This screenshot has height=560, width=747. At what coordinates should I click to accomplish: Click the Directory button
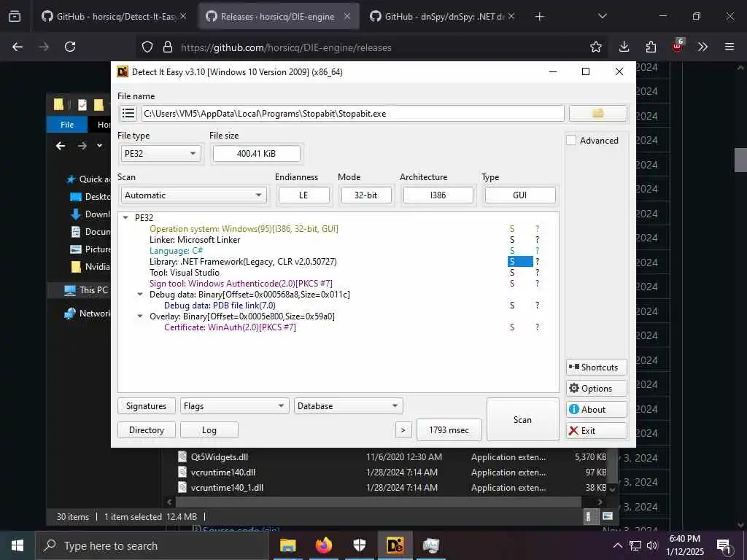click(x=146, y=430)
